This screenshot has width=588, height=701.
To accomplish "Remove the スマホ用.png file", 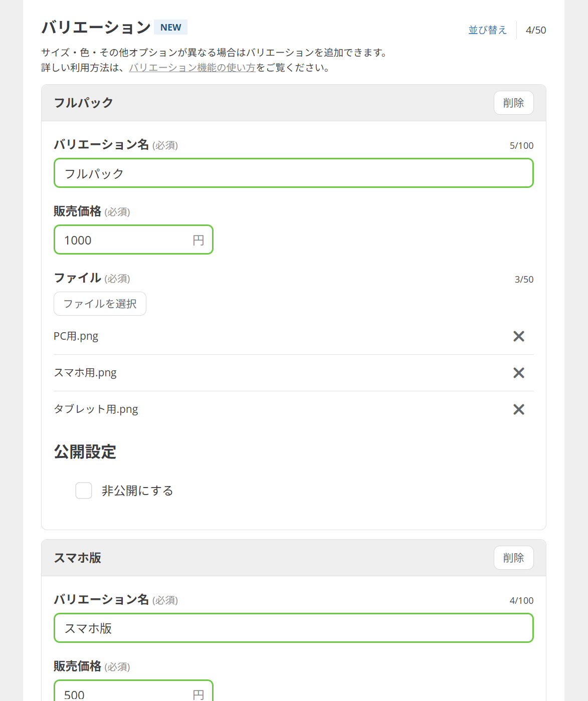I will pyautogui.click(x=518, y=373).
